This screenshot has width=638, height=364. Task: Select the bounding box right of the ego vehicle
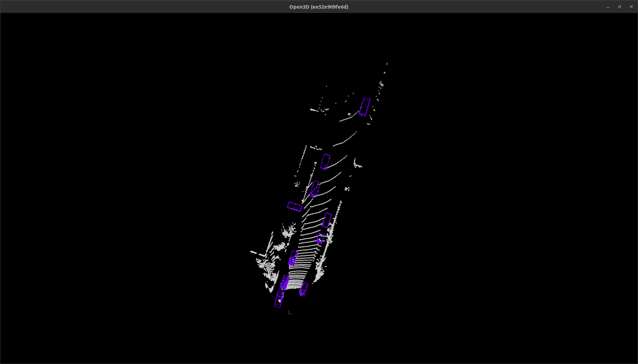point(303,289)
